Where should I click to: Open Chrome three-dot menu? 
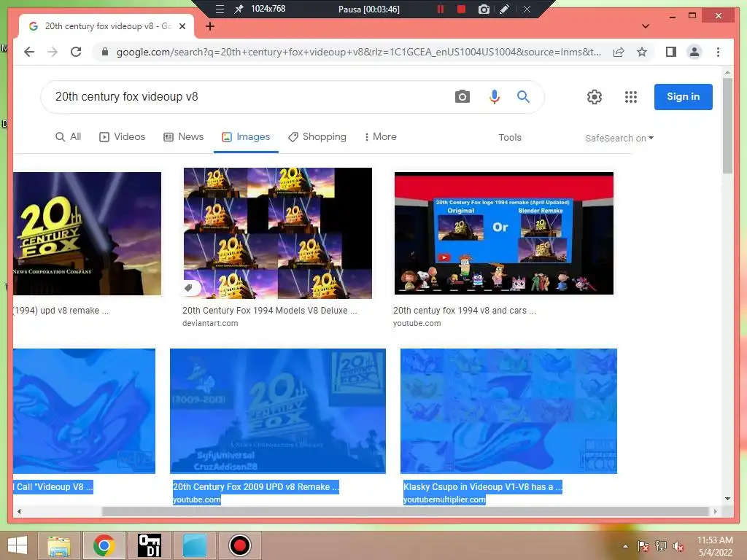[x=718, y=52]
